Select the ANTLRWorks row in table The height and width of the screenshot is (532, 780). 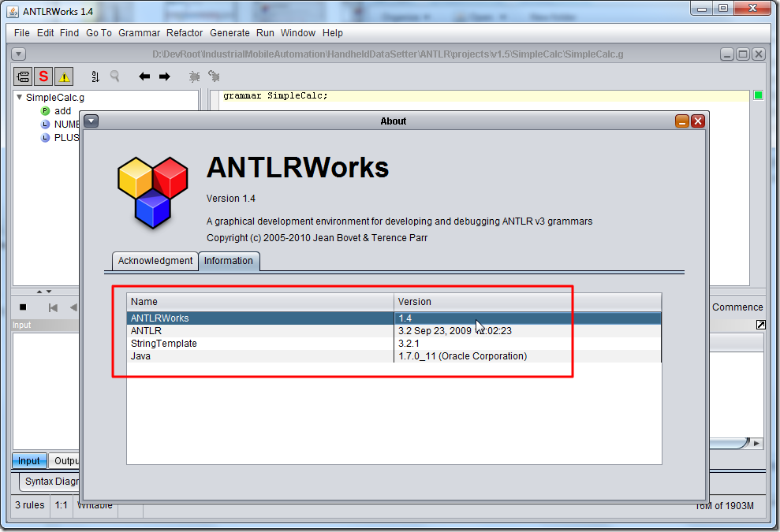[x=394, y=318]
